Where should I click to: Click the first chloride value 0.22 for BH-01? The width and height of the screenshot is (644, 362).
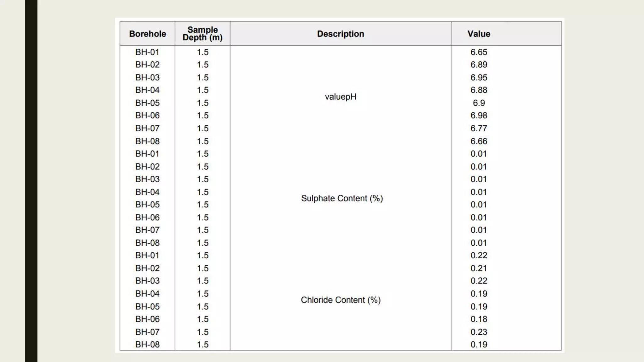(479, 255)
